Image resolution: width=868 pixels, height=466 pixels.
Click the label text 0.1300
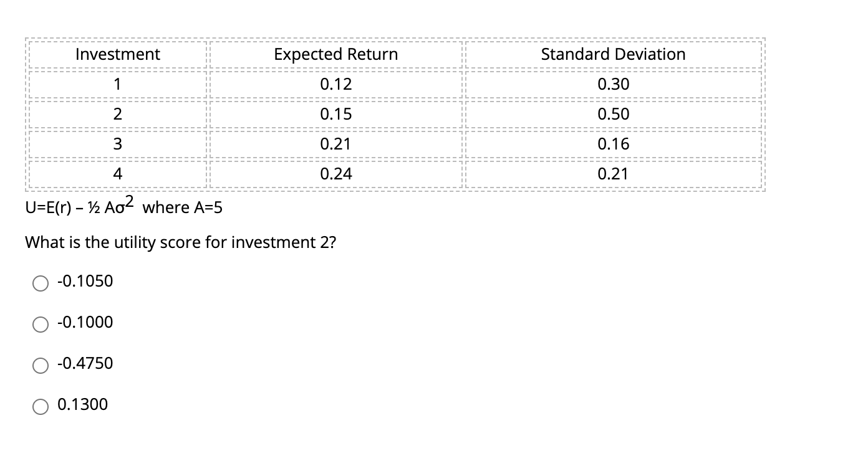81,405
